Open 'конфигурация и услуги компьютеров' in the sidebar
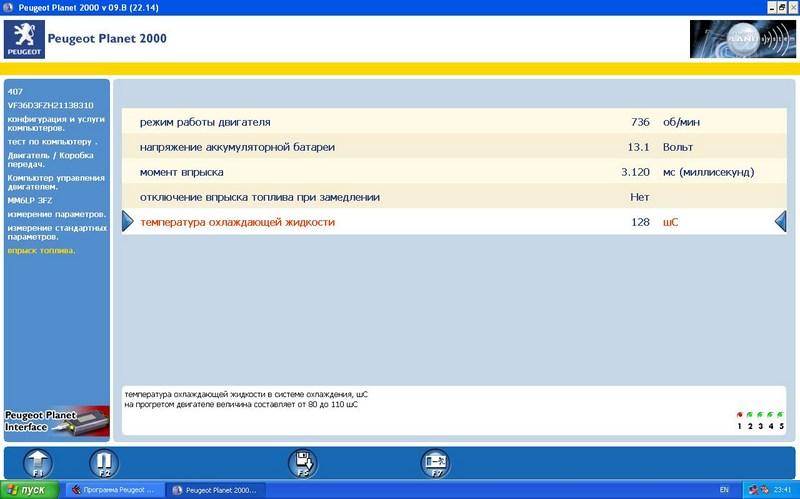 (x=56, y=123)
